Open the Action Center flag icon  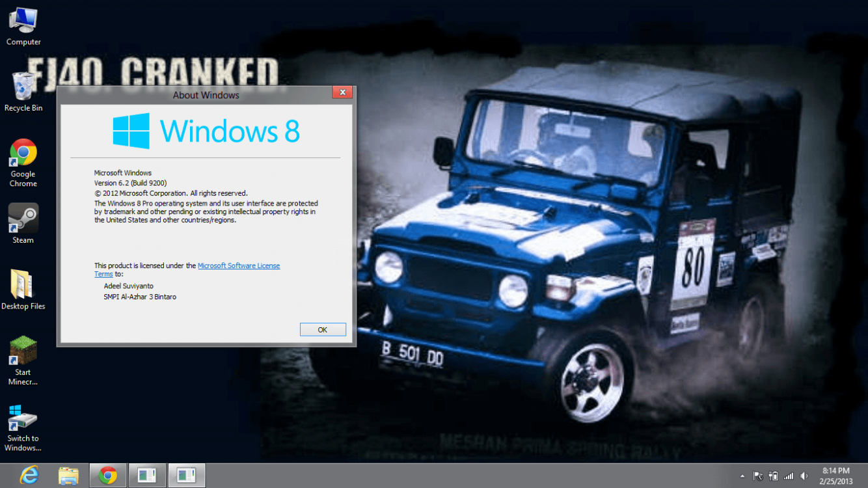pos(758,476)
